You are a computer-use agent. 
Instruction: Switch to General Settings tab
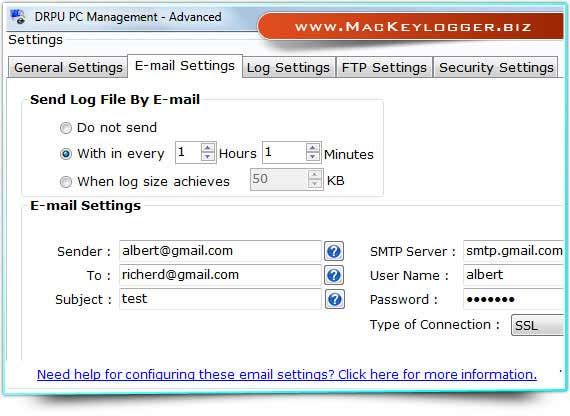point(68,68)
